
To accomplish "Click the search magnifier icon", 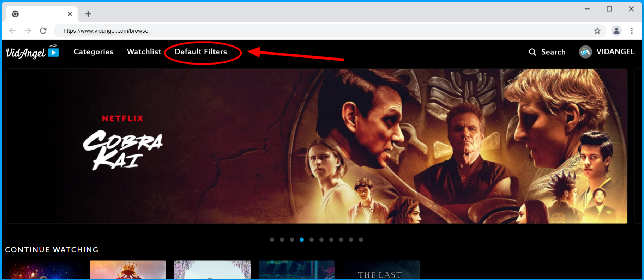I will pyautogui.click(x=532, y=52).
